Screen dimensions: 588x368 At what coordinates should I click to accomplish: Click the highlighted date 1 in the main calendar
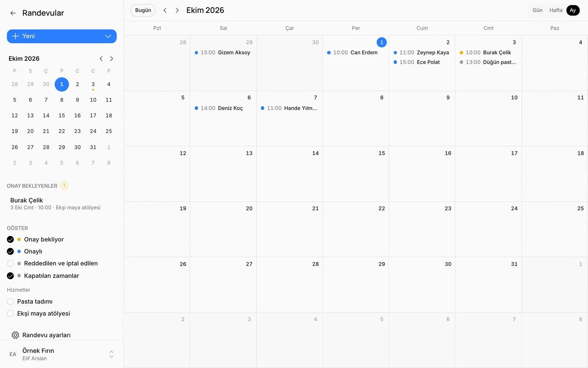[381, 42]
